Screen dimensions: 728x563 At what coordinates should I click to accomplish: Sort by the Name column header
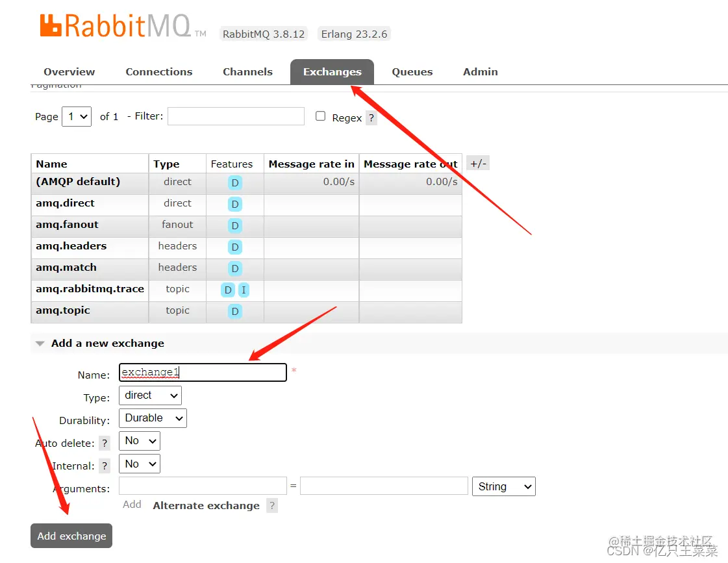pos(51,164)
